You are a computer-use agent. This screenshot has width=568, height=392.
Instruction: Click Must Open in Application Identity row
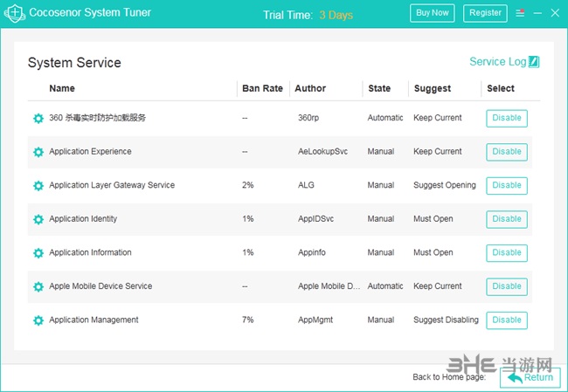(433, 219)
